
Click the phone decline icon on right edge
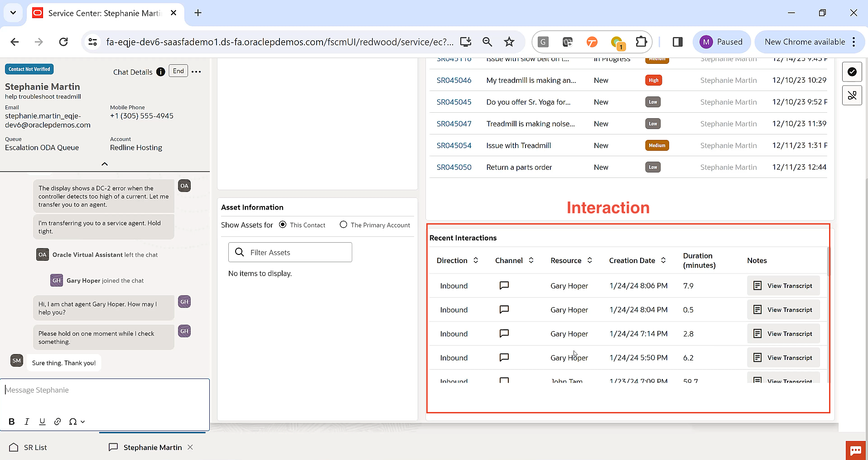pos(852,95)
